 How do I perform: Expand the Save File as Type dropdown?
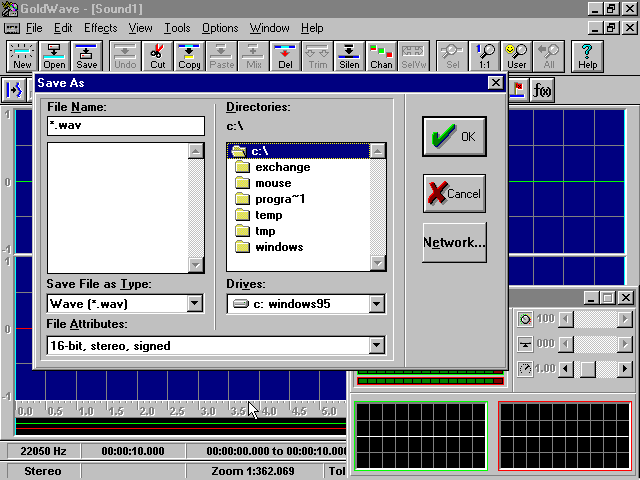[195, 304]
